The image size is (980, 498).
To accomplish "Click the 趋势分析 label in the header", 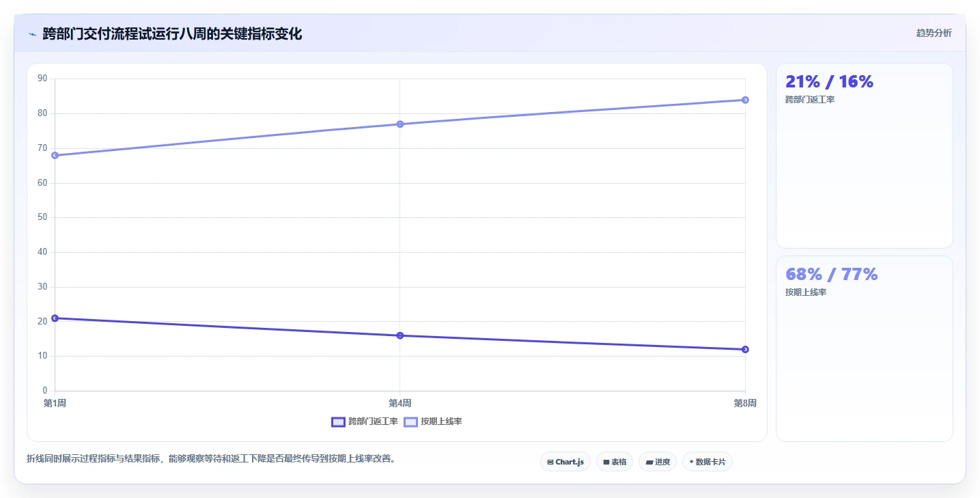I will click(x=934, y=33).
